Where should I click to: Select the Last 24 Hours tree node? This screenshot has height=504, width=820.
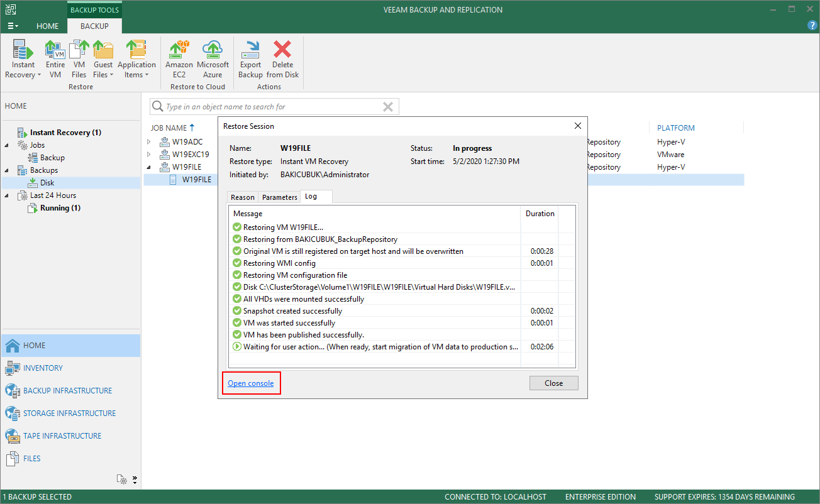coord(53,195)
